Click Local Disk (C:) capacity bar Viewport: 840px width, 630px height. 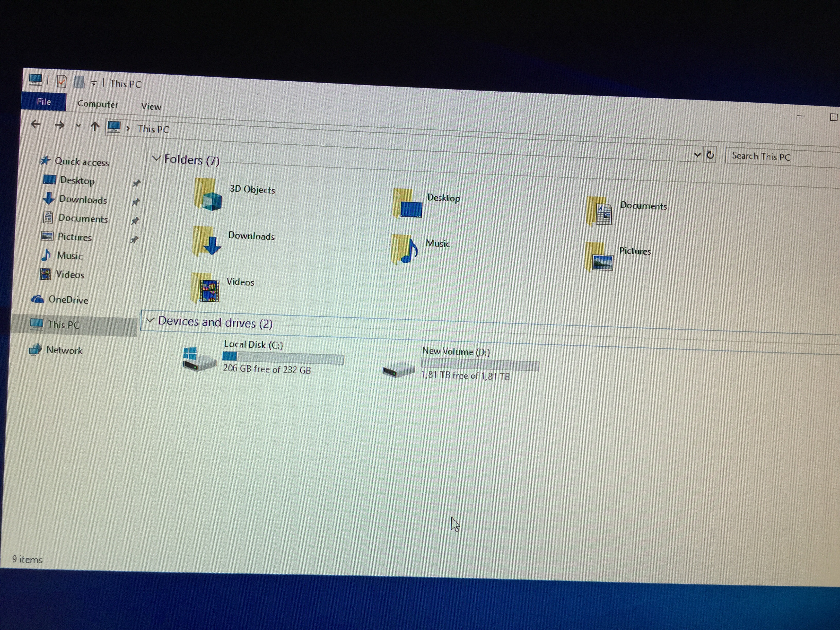click(x=283, y=358)
